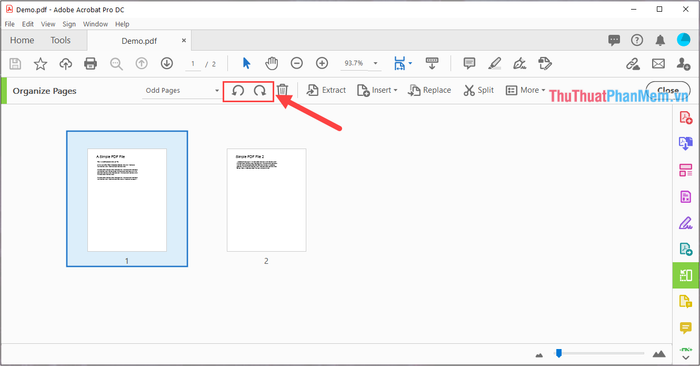This screenshot has width=700, height=366.
Task: Enlarge thumbnails with large mountain icon
Action: 659,354
